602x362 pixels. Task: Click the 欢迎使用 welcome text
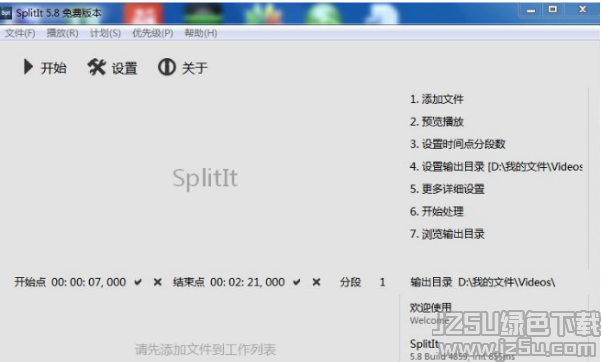[430, 307]
